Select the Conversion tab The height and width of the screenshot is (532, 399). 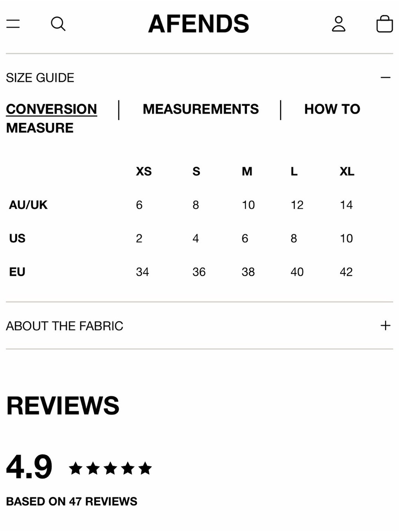click(x=51, y=109)
